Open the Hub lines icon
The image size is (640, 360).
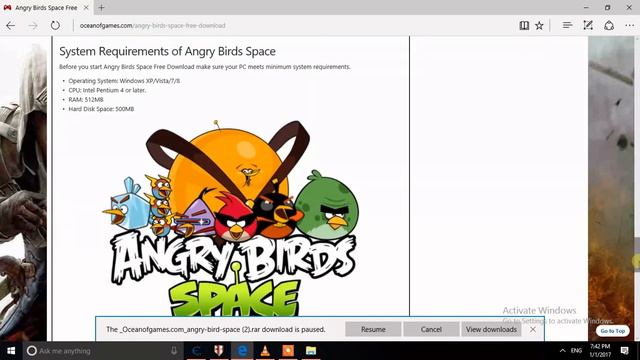point(567,25)
